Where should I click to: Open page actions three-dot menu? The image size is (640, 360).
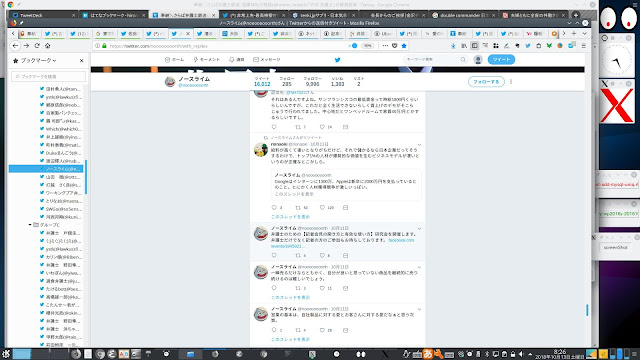coord(385,46)
